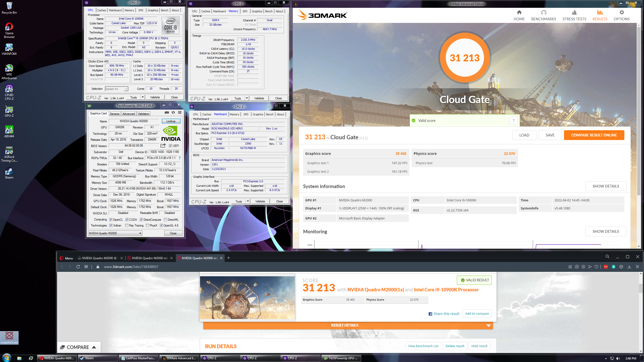
Task: Toggle the OpenGL 4.6 checkbox
Action: (x=161, y=225)
